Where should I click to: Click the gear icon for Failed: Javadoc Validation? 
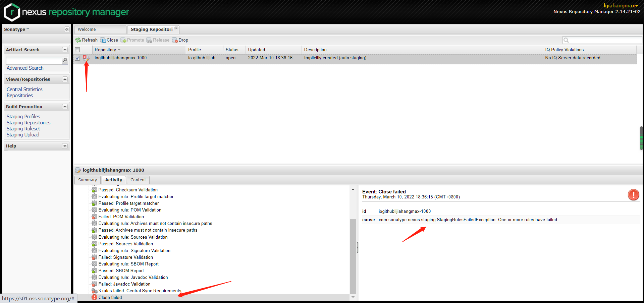point(94,284)
